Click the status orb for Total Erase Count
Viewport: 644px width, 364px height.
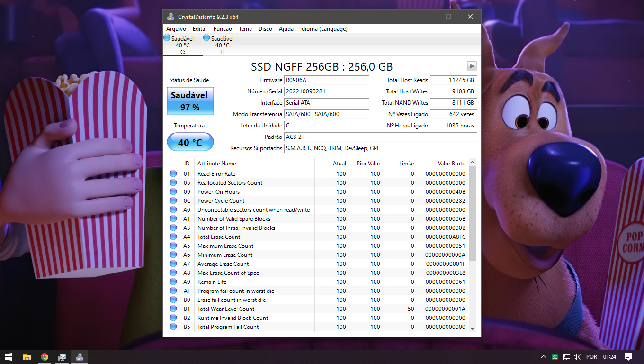tap(173, 237)
